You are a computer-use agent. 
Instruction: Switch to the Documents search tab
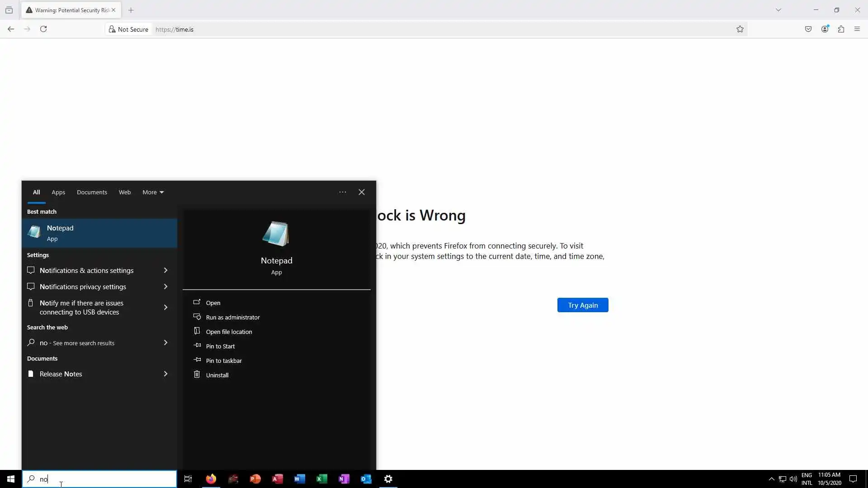(92, 192)
